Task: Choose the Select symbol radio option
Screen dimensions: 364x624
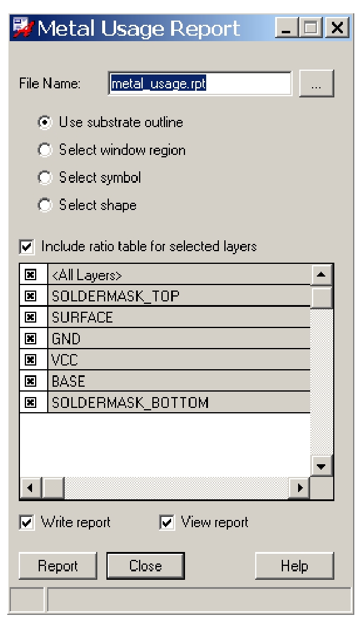Action: click(x=45, y=178)
